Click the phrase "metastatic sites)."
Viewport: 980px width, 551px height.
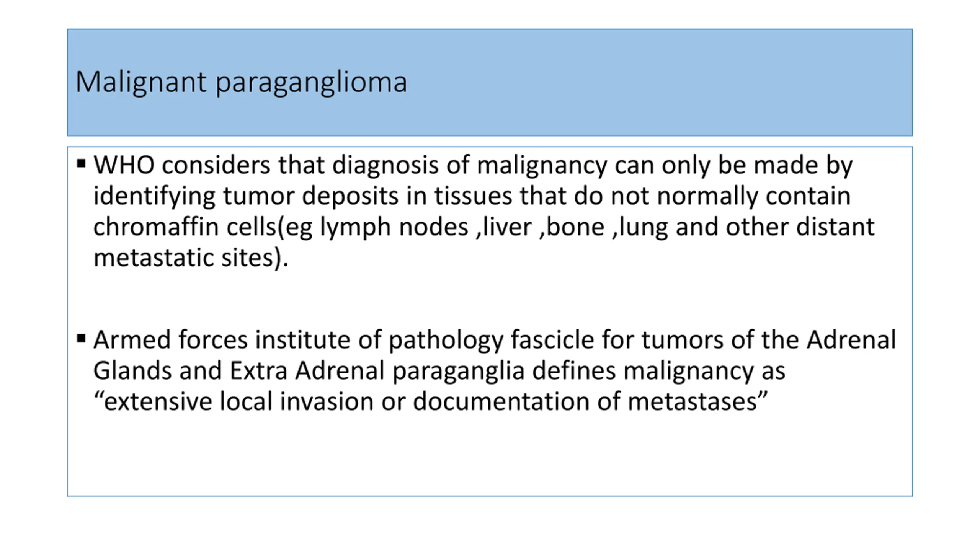[191, 258]
